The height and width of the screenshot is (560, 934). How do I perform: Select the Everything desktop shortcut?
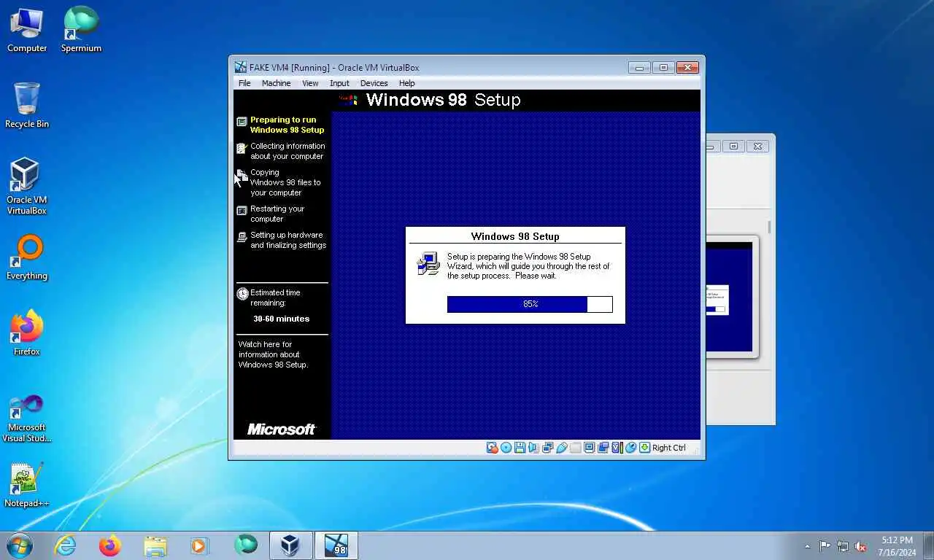click(x=27, y=258)
